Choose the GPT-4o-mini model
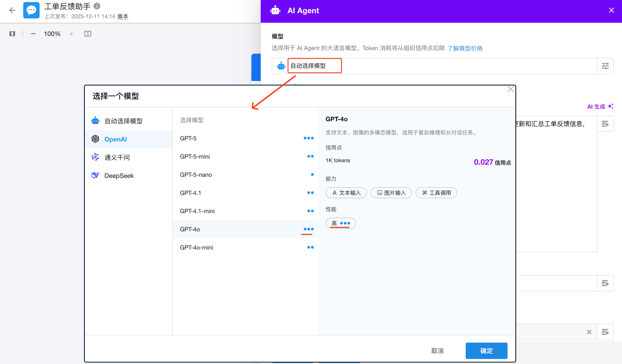622x364 pixels. click(197, 248)
